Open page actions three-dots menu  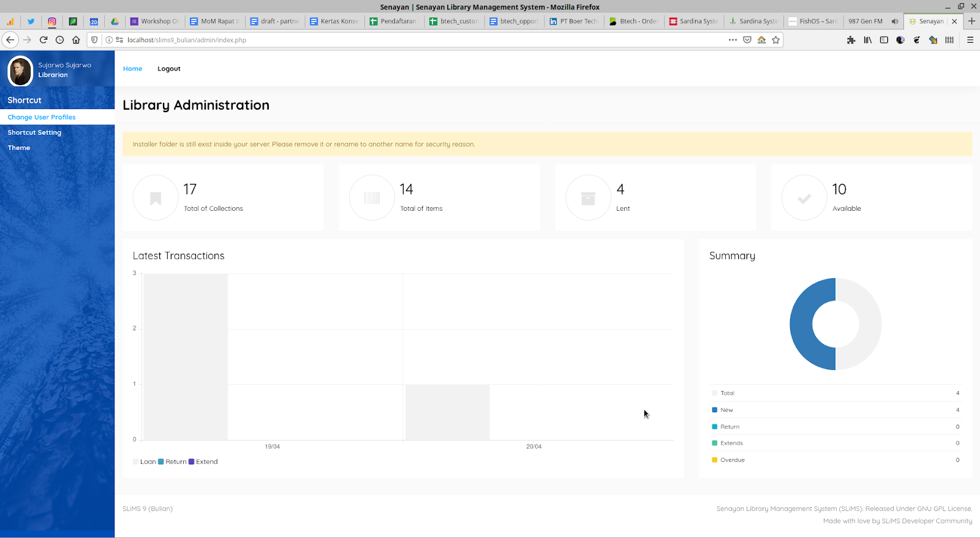[733, 40]
